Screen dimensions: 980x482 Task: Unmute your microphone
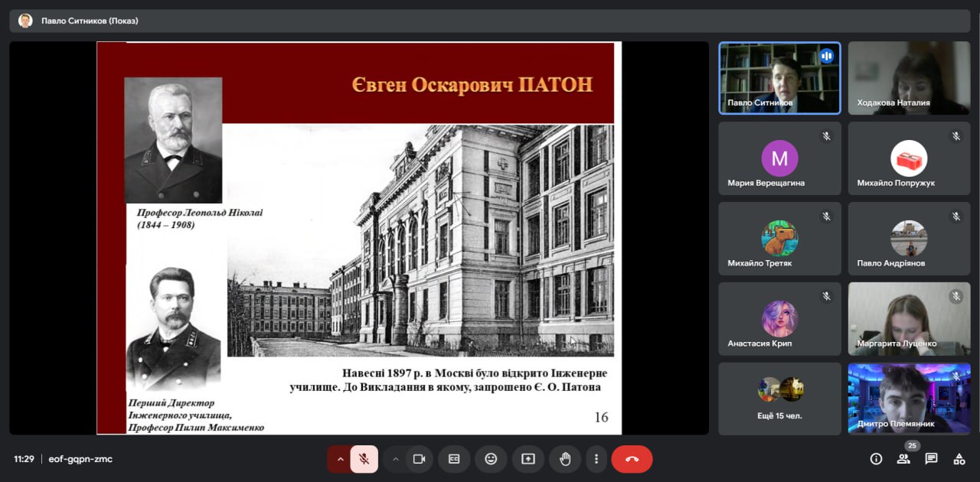[x=364, y=459]
